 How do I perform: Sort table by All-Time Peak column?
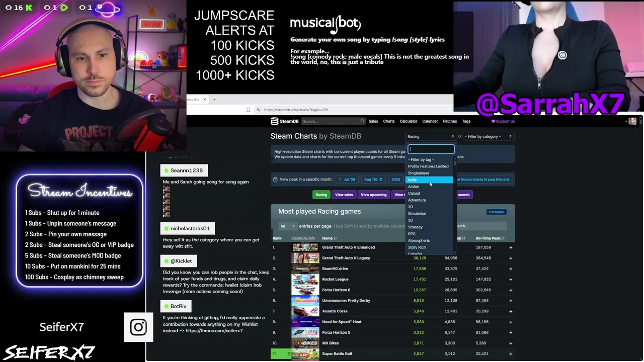point(490,238)
